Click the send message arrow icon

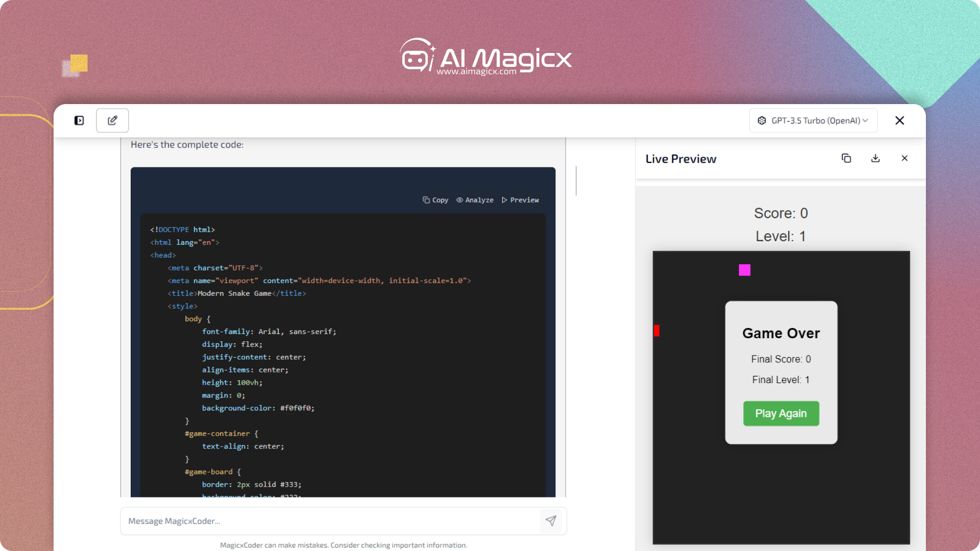[x=550, y=521]
